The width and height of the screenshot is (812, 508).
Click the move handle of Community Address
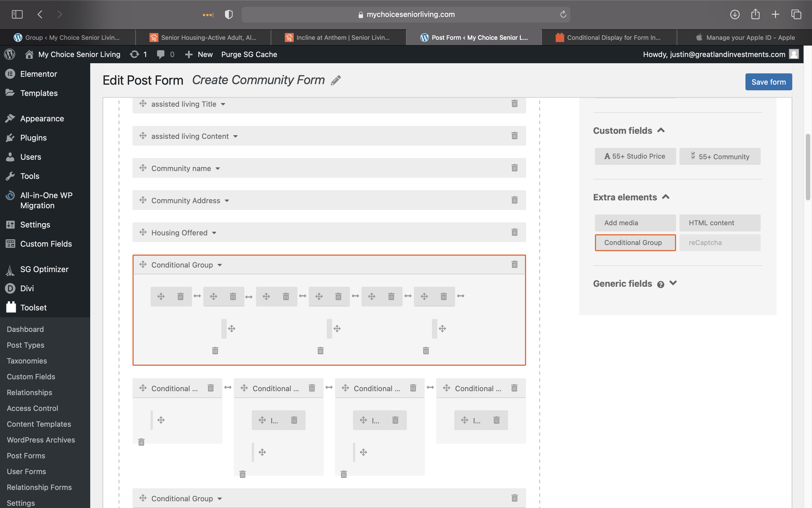(143, 200)
